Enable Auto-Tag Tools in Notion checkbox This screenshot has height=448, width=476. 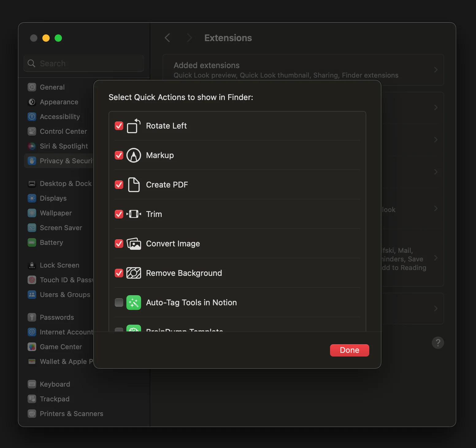(119, 303)
